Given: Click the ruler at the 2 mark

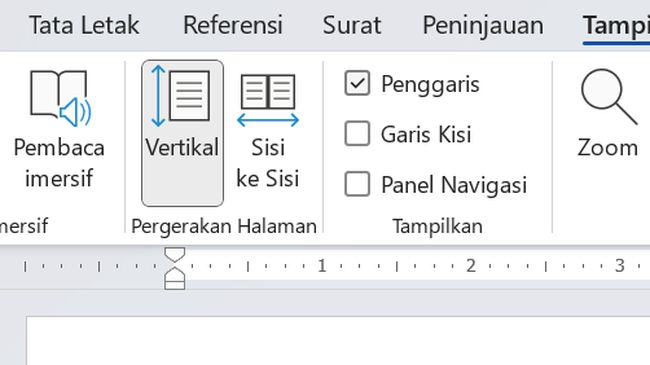Looking at the screenshot, I should [471, 266].
